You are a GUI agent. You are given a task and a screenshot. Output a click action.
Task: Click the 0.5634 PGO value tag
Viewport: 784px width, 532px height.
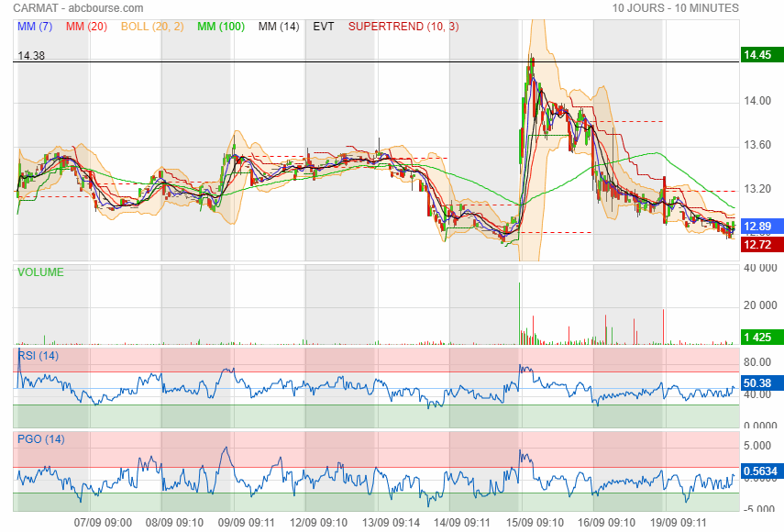tap(760, 473)
